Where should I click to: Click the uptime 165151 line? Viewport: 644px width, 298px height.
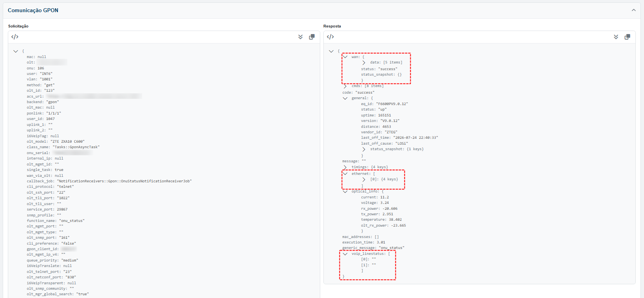click(376, 115)
